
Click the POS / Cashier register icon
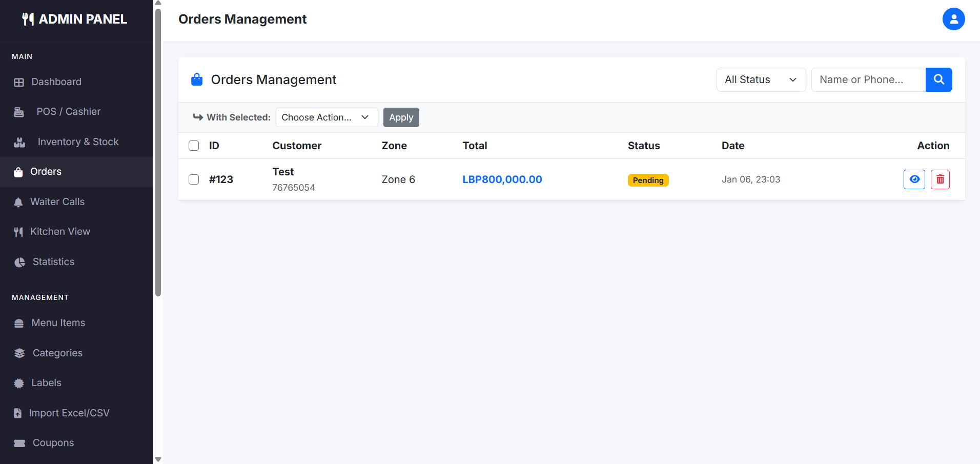[x=19, y=112]
